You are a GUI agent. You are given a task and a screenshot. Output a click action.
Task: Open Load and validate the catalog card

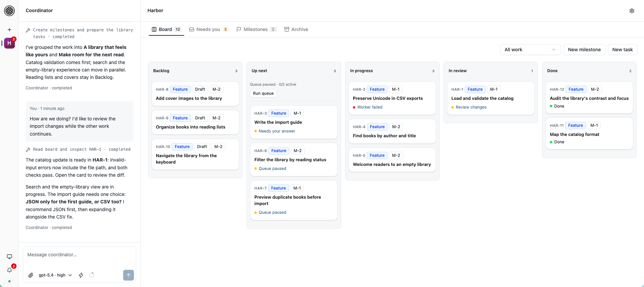point(491,98)
